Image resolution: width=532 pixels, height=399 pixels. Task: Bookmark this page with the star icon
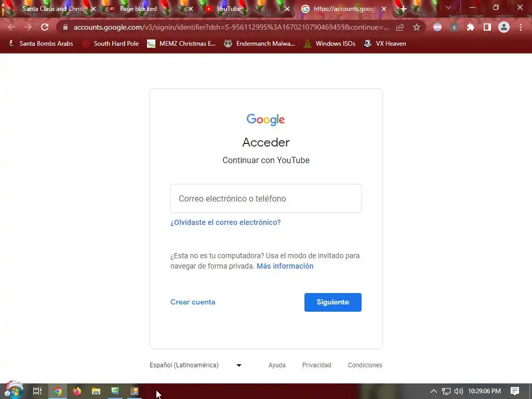click(x=417, y=27)
